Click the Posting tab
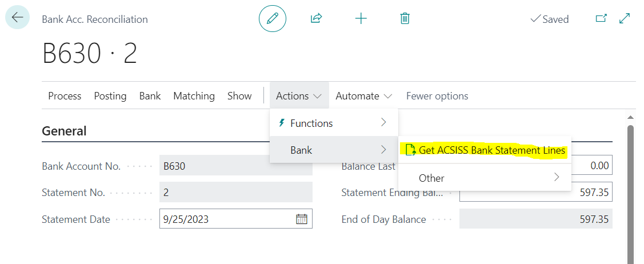This screenshot has width=644, height=264. click(110, 96)
